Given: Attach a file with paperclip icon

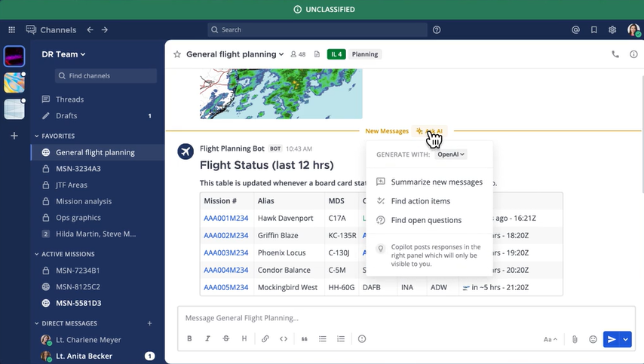Looking at the screenshot, I should (575, 339).
